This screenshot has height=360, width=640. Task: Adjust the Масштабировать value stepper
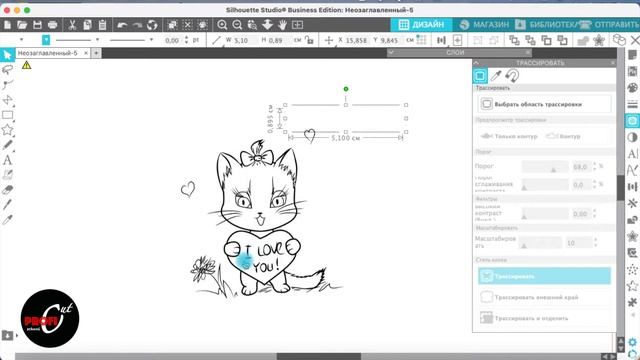tap(596, 243)
